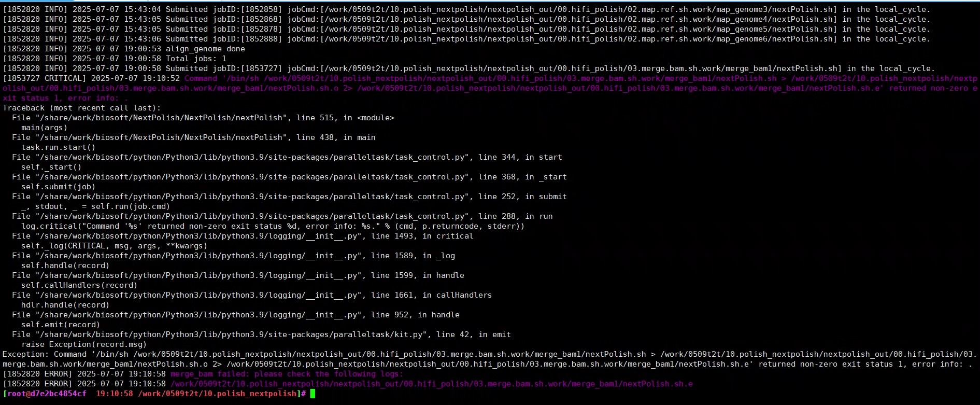This screenshot has height=405, width=980.
Task: Click logging 'line 1493, in critical' line
Action: (x=243, y=236)
